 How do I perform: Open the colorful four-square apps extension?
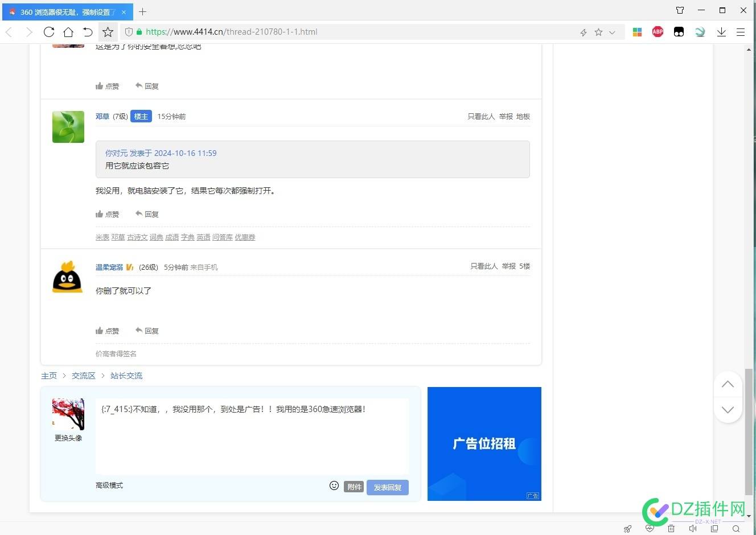(637, 32)
